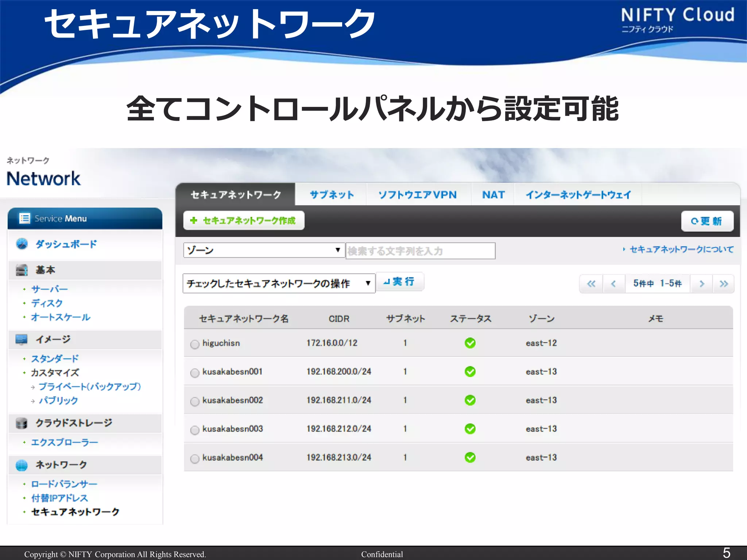
Task: Switch to ソフトウエアVPN tab
Action: pos(418,195)
